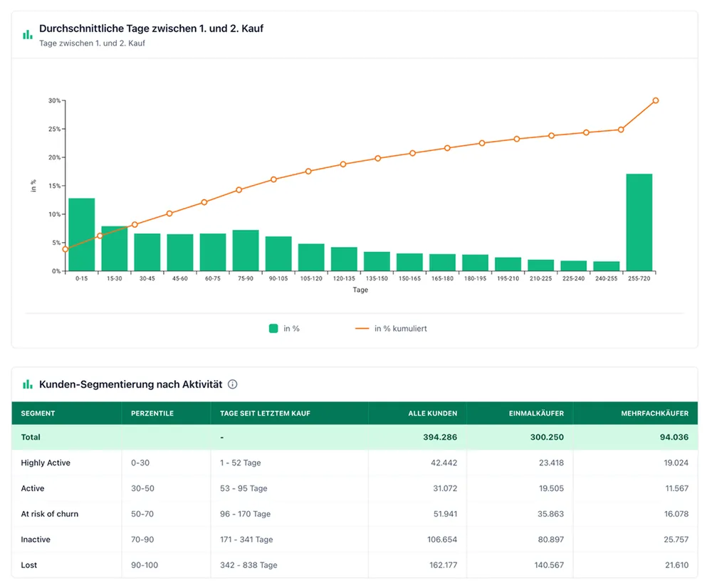Click the Mehrfachkäufer value 11.567
The image size is (712, 588).
[677, 488]
